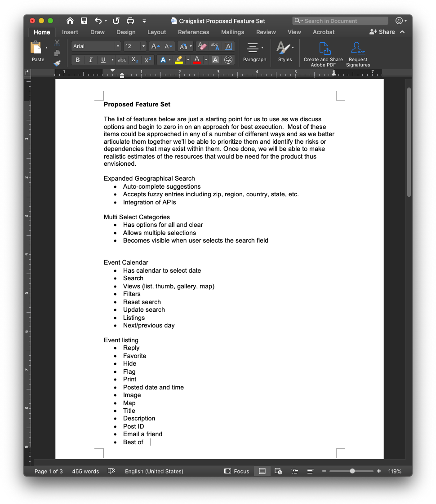
Task: Cut selection with scissors icon
Action: [57, 42]
